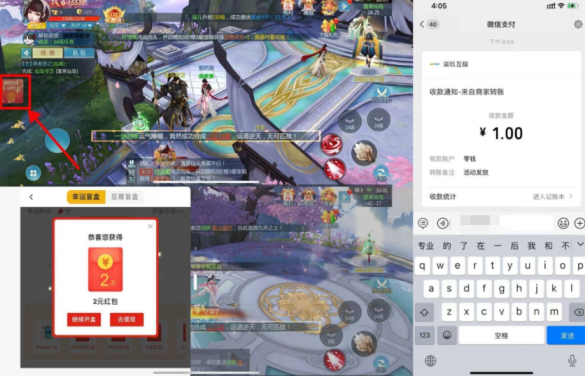585x376 pixels.
Task: Open the 开盒记录 records link
Action: tap(168, 211)
